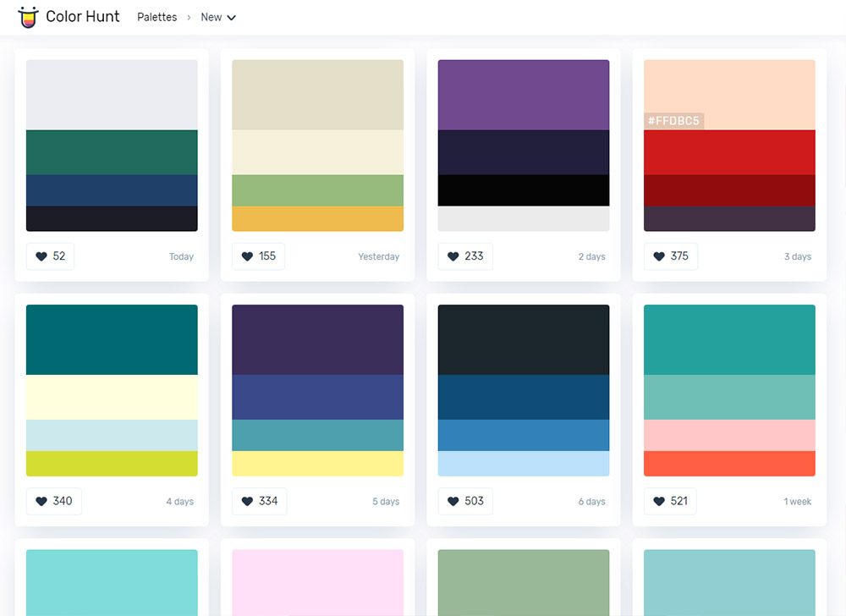Select the lime yellow swatch in 340 palette
This screenshot has width=846, height=616.
click(x=112, y=464)
